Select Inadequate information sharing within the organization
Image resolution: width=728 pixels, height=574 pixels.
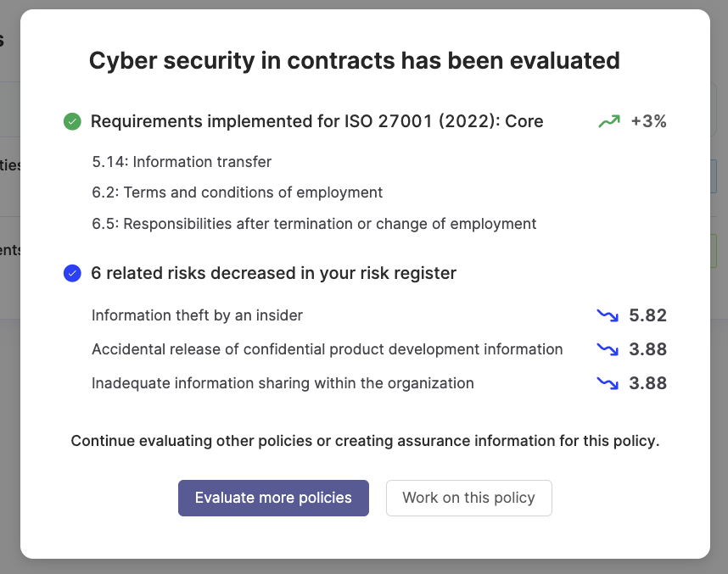[283, 383]
